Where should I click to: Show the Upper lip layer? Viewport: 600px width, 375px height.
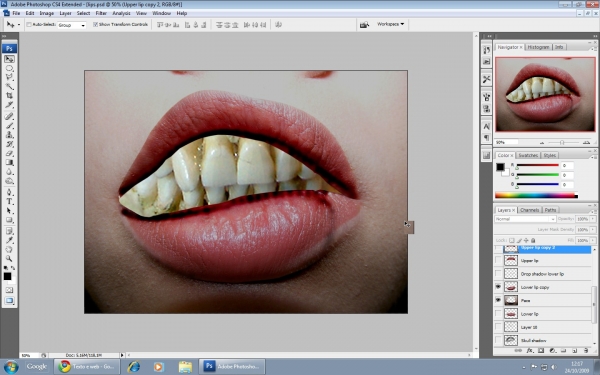[x=498, y=261]
